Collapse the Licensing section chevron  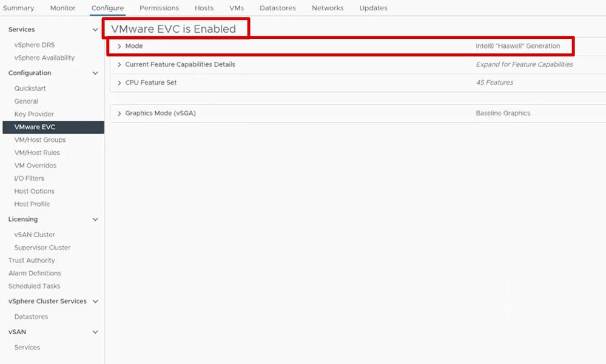click(x=95, y=220)
